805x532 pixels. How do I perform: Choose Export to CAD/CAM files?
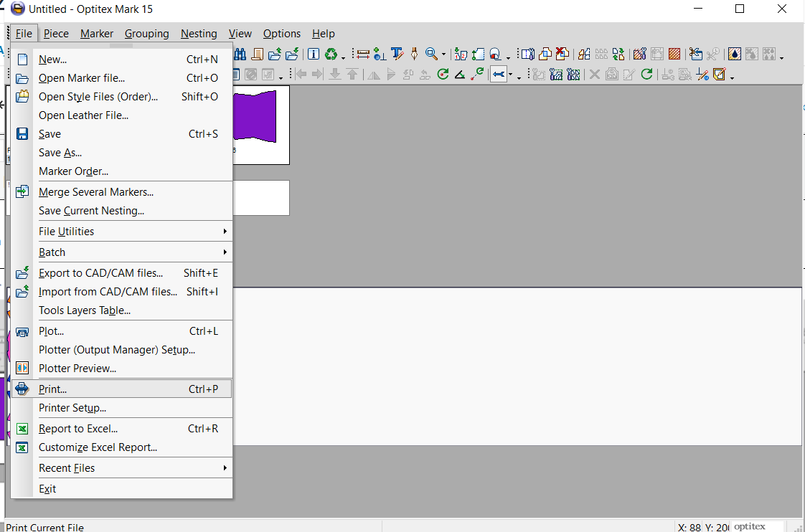pos(122,273)
